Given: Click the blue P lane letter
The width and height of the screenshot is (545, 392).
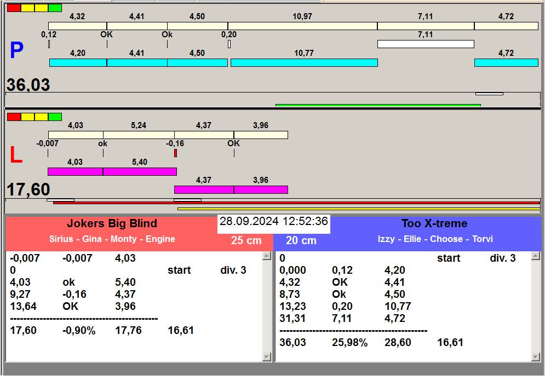Looking at the screenshot, I should 16,51.
